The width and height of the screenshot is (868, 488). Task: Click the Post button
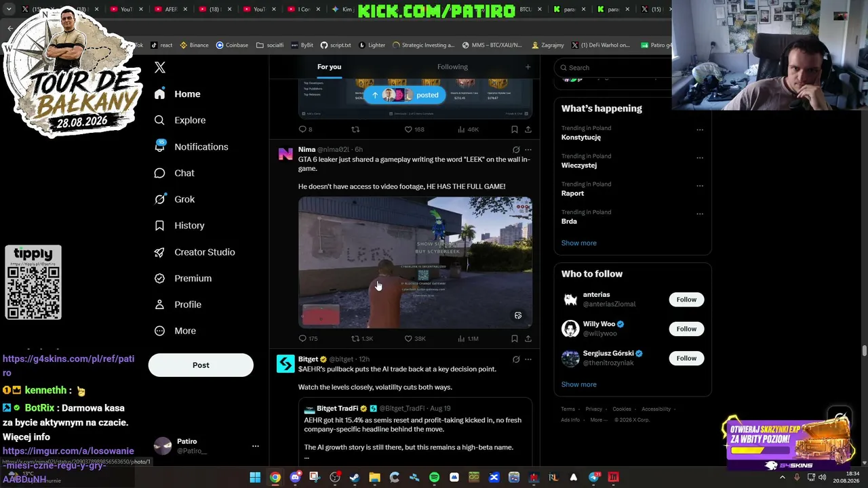[x=201, y=365]
